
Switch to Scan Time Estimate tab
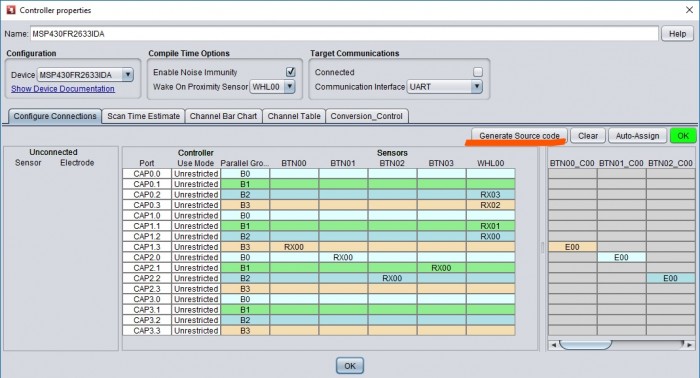[x=143, y=116]
